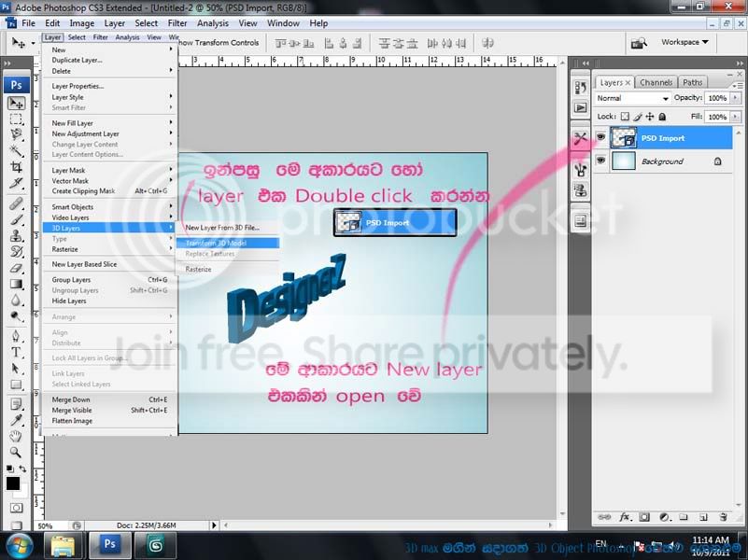Switch to the Paths tab

(x=692, y=82)
